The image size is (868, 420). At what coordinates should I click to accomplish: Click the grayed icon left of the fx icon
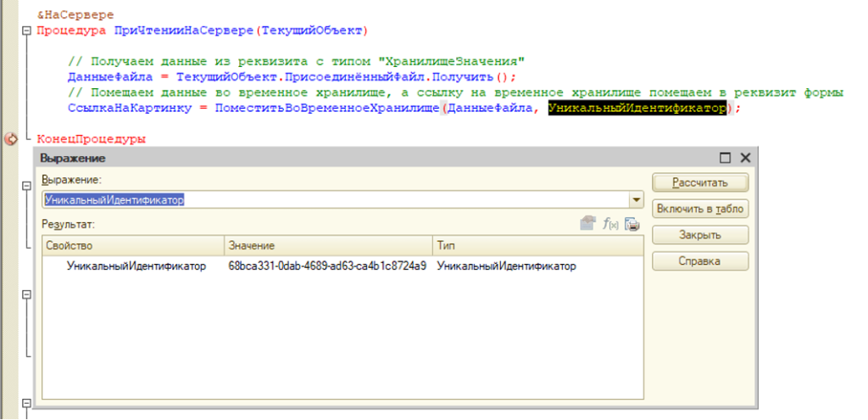(587, 224)
